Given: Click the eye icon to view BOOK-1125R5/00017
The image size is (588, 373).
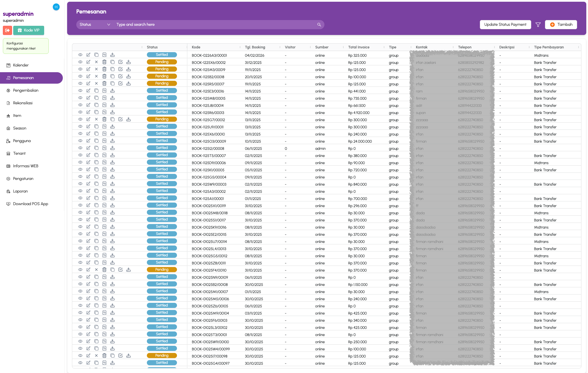Looking at the screenshot, I should [x=81, y=83].
